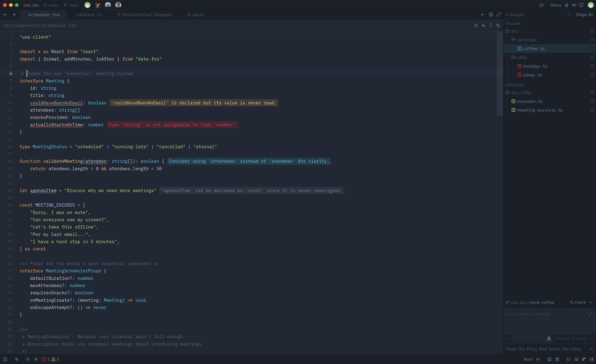The image size is (596, 364).
Task: Zoom the editor pane with expand arrows icon
Action: (499, 15)
